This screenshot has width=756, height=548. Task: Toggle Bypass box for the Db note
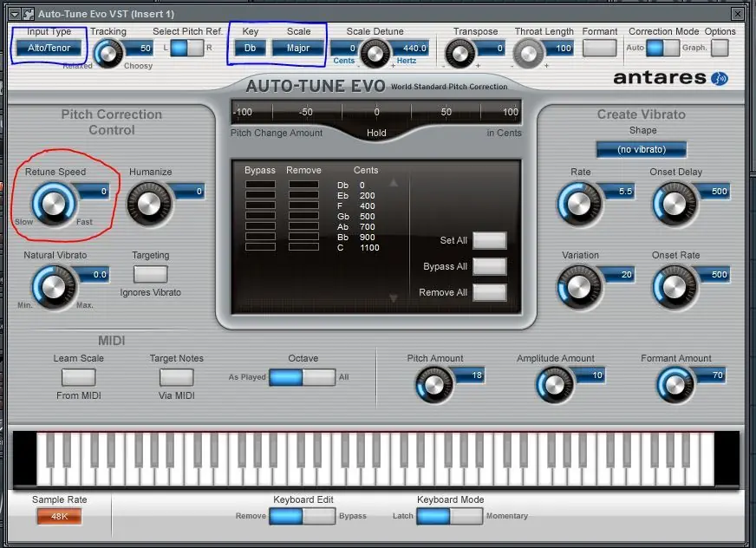[x=260, y=185]
